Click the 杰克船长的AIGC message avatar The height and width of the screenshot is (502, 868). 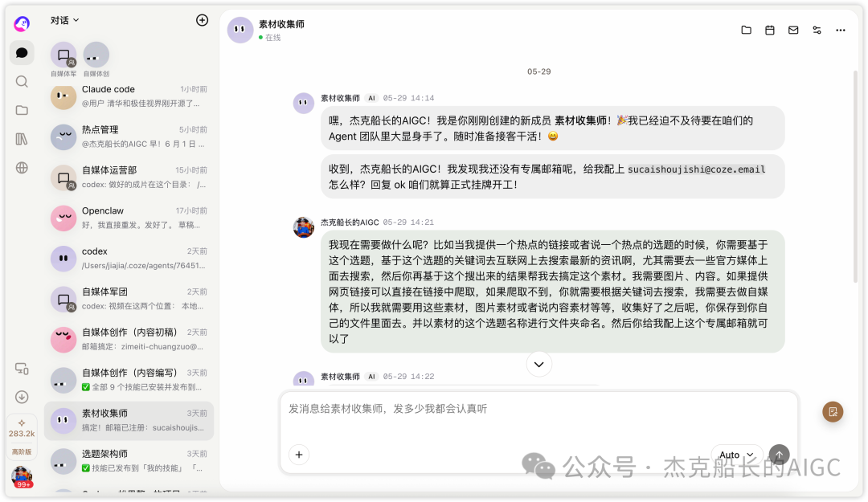tap(303, 227)
